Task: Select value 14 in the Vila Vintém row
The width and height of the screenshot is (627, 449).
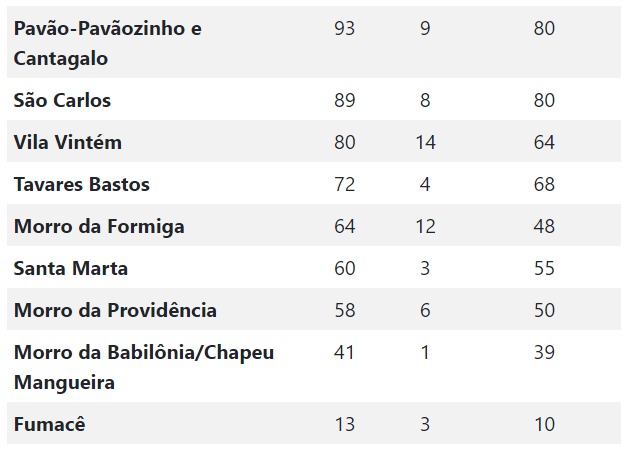Action: (x=425, y=142)
